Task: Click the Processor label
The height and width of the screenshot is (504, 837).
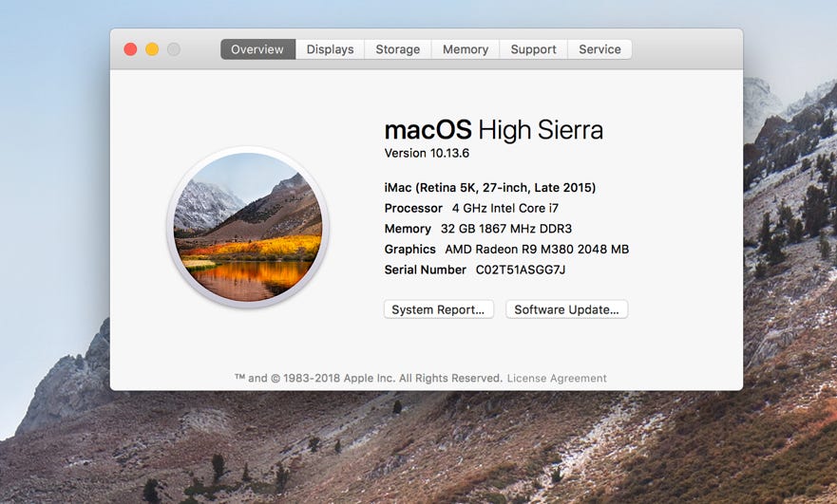Action: pos(413,208)
